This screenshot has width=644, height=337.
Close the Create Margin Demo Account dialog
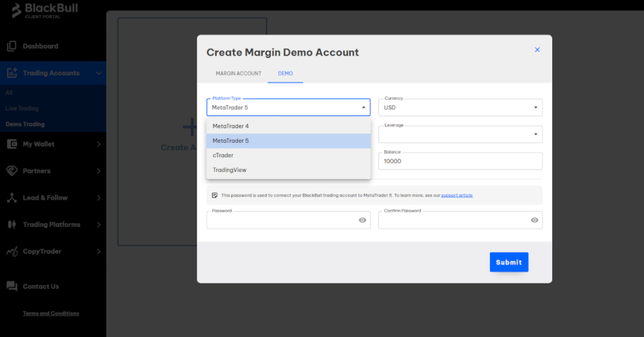(x=537, y=50)
